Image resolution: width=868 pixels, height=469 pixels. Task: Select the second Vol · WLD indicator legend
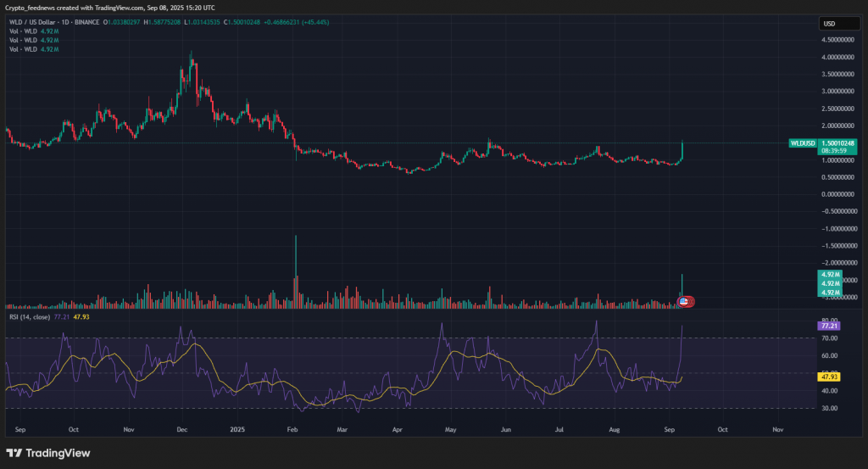tap(23, 42)
